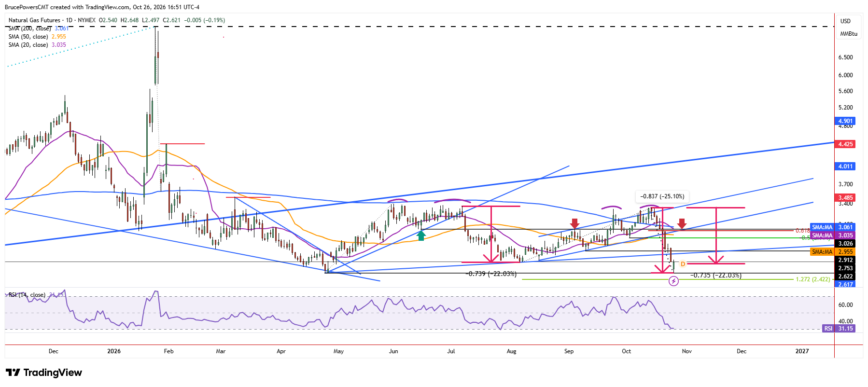Click the blue 4.901 price label
The height and width of the screenshot is (387, 868).
coord(845,121)
